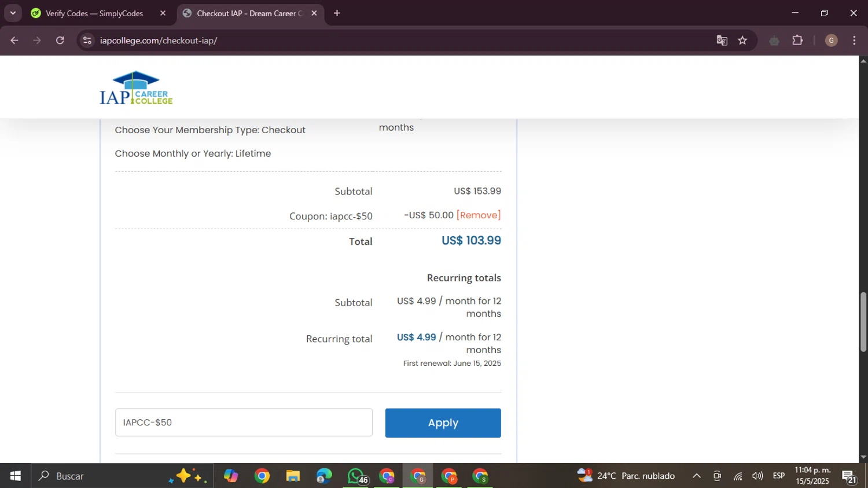Open File Explorer from the taskbar

[x=293, y=476]
